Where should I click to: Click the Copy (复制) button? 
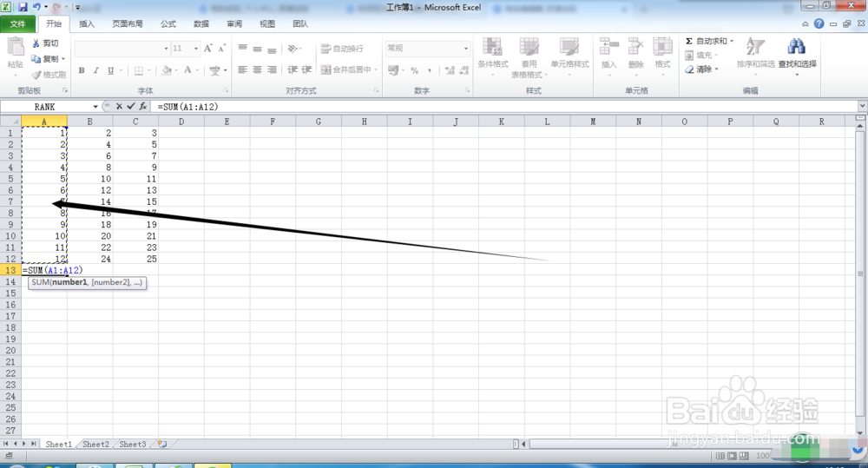[x=45, y=59]
